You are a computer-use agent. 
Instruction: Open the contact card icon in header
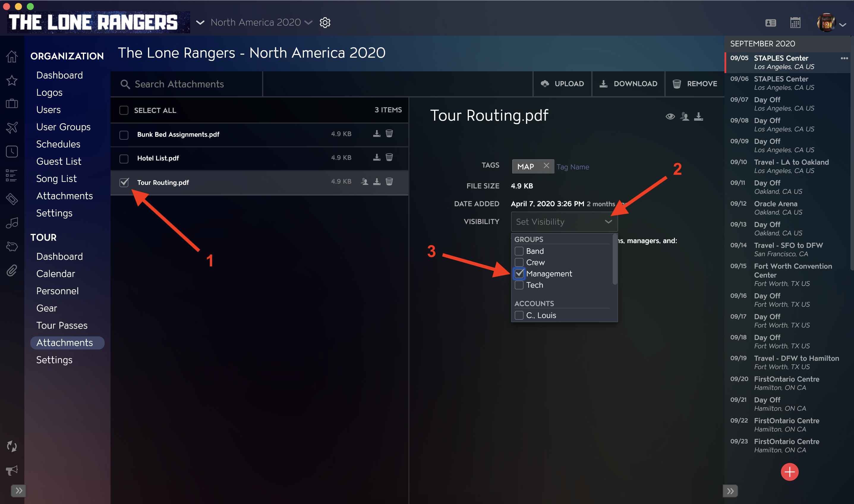point(771,23)
